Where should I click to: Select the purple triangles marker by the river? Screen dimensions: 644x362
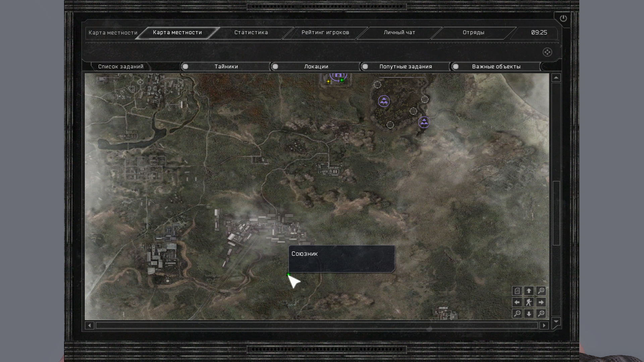[x=424, y=122]
